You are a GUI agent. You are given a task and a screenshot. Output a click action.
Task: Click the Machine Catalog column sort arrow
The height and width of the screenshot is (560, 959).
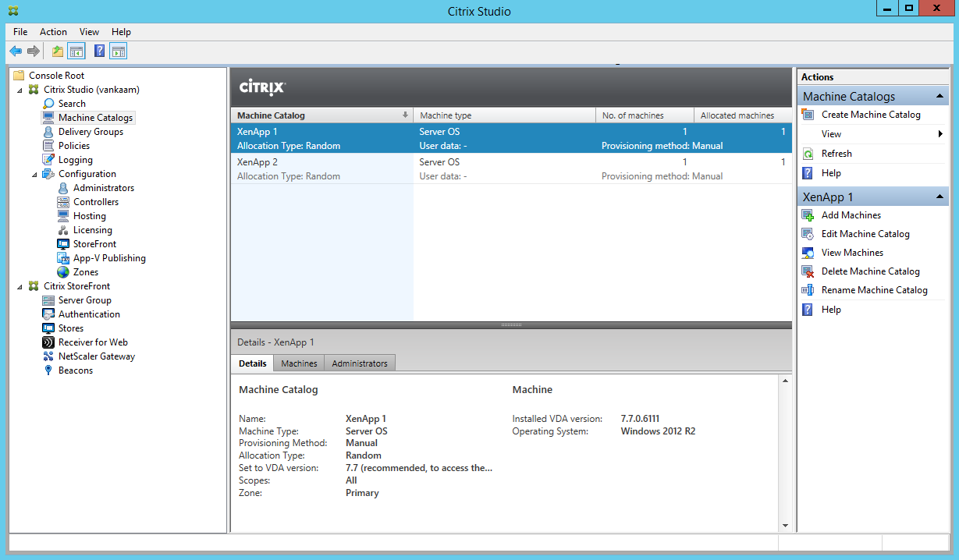(405, 115)
